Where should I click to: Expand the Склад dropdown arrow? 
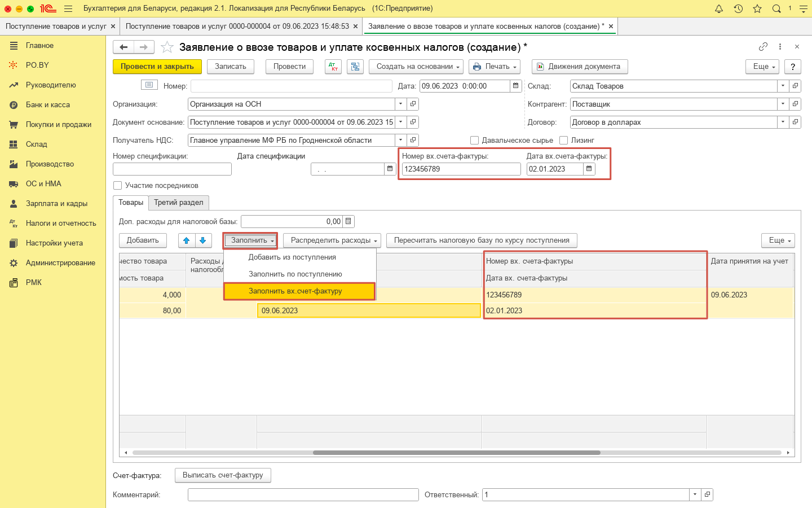[783, 86]
